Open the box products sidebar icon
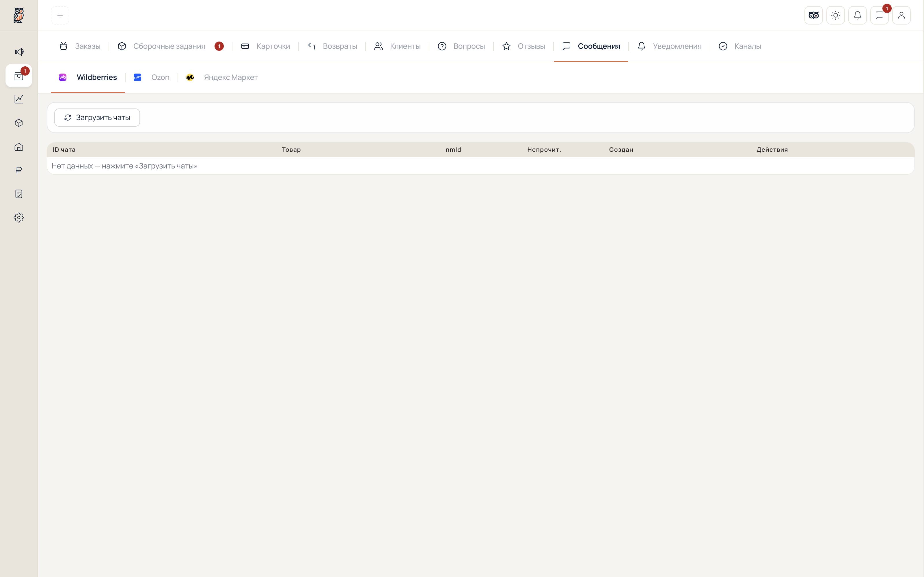The image size is (924, 577). pyautogui.click(x=19, y=123)
